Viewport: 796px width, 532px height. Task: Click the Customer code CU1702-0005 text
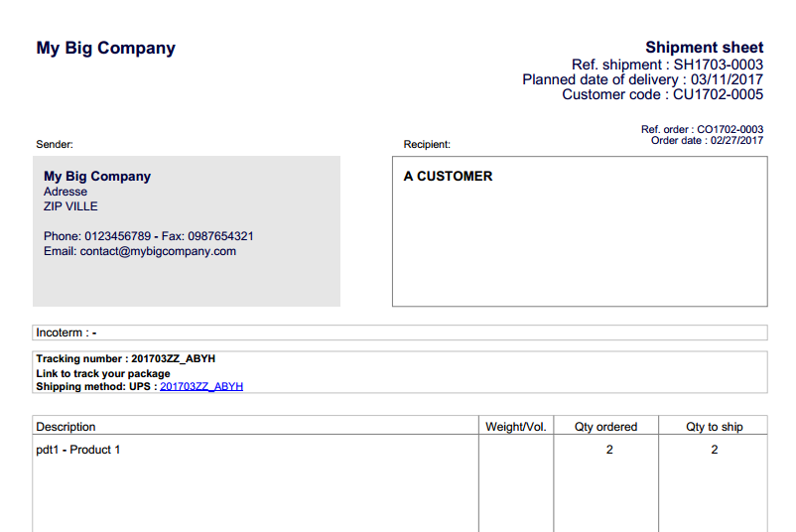tap(662, 94)
